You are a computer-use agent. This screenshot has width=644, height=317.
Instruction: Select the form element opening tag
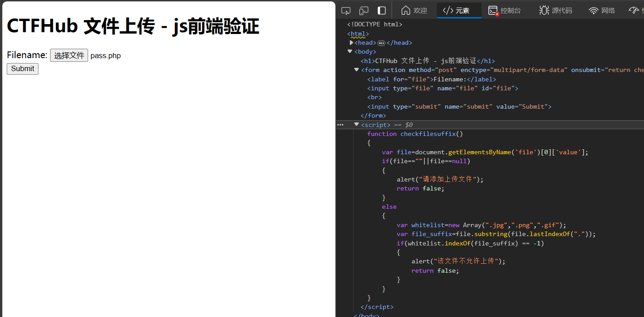pyautogui.click(x=502, y=70)
